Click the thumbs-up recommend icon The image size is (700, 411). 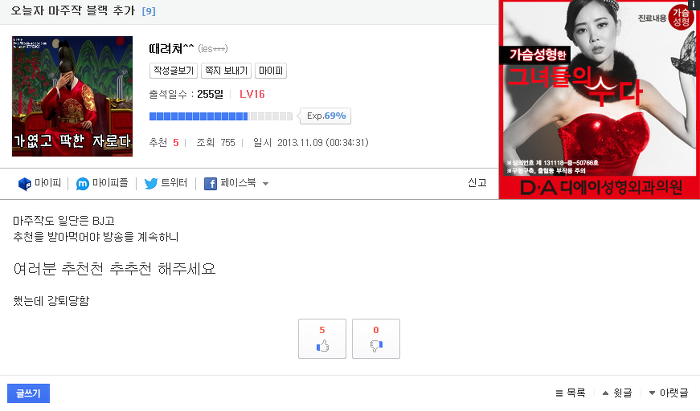click(x=322, y=345)
